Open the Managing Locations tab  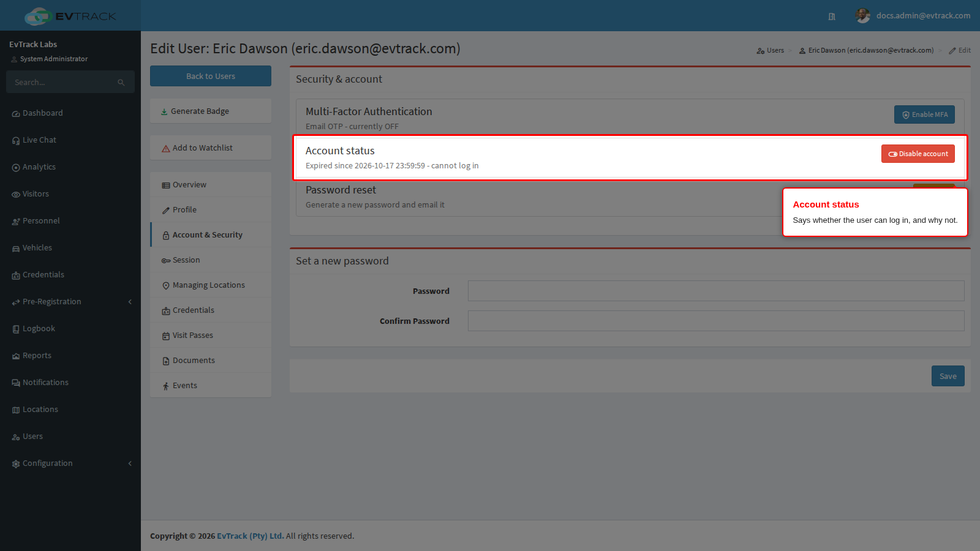coord(211,285)
